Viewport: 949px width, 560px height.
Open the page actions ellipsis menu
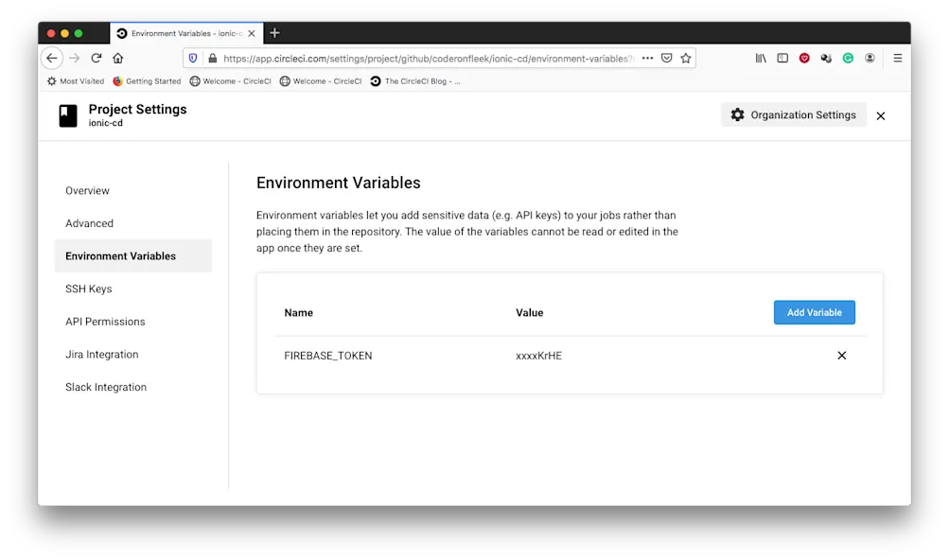[647, 58]
